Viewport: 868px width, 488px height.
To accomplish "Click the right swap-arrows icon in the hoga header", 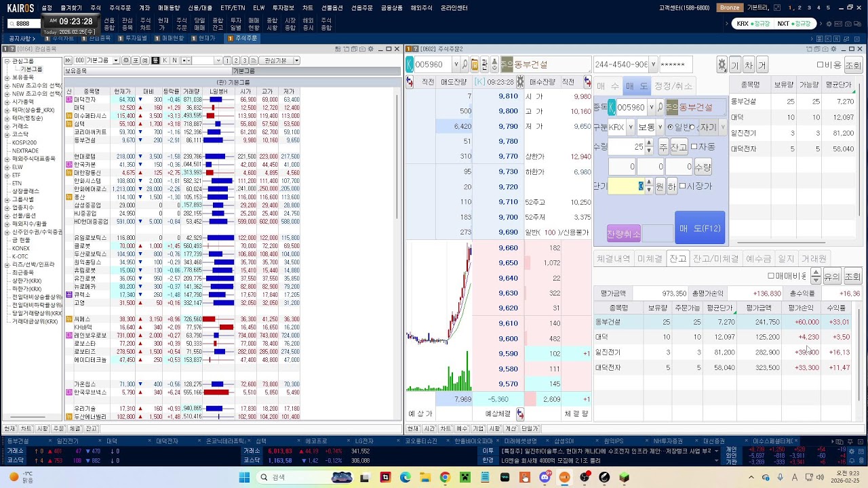I will (587, 81).
